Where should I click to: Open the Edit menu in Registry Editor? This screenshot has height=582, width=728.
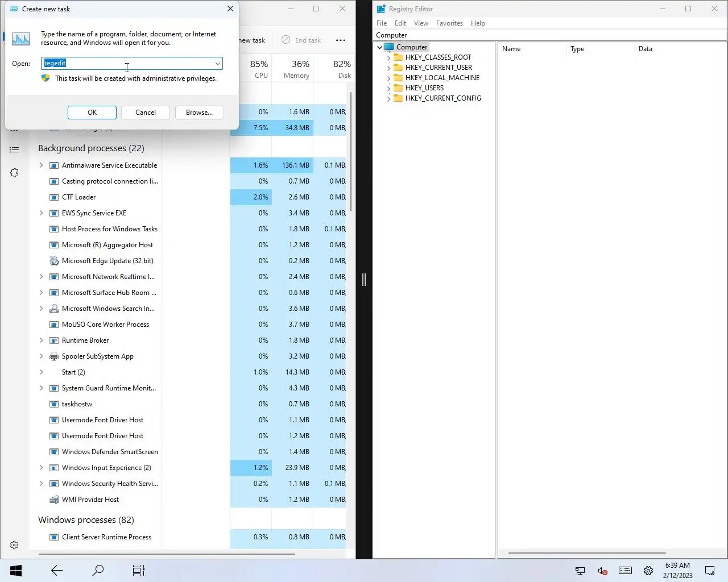point(400,23)
